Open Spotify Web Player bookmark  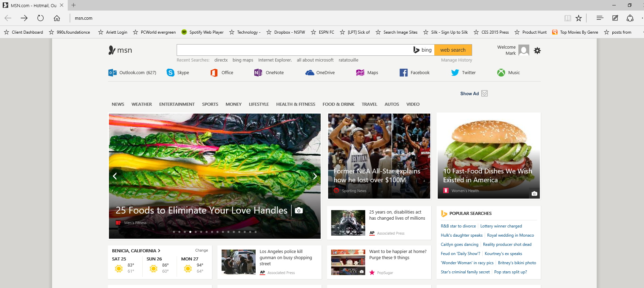(203, 32)
